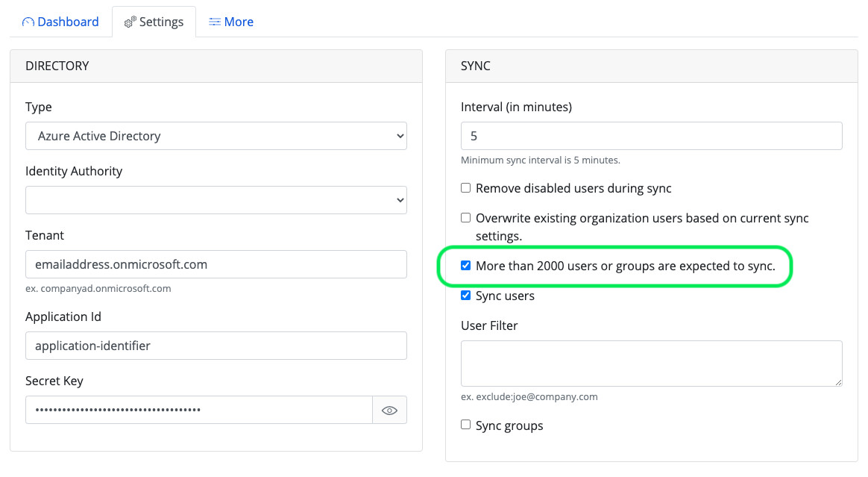The image size is (868, 477).
Task: Focus the Tenant input field
Action: click(216, 264)
